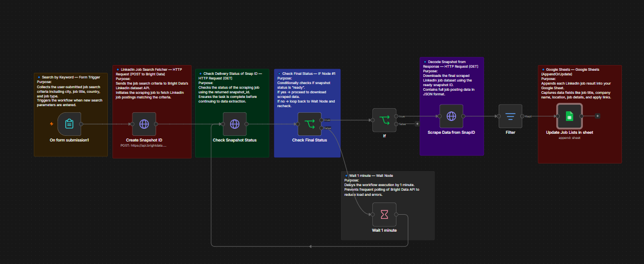Click the true output of Check Final Status
Screen dimensions: 644x264
pyautogui.click(x=321, y=120)
